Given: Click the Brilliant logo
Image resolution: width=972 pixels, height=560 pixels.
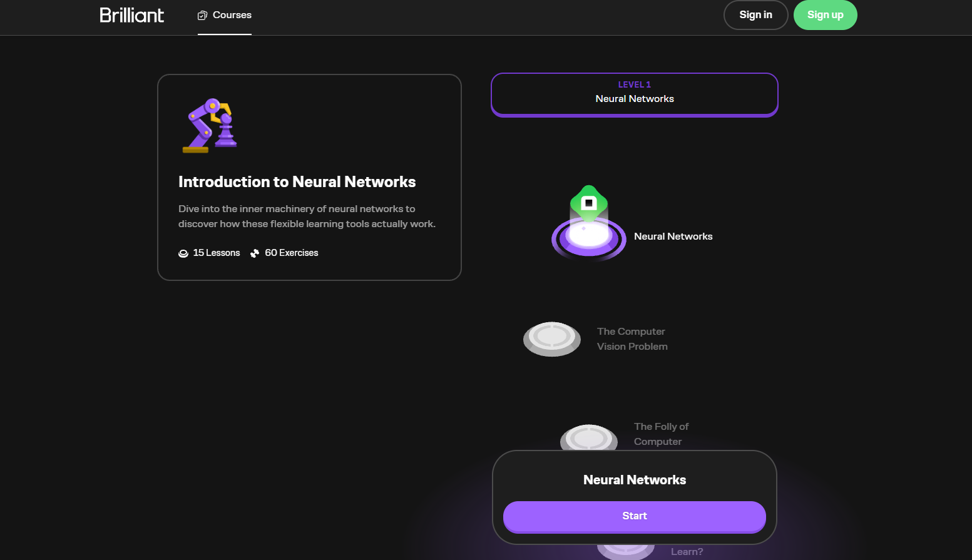Looking at the screenshot, I should click(x=131, y=15).
